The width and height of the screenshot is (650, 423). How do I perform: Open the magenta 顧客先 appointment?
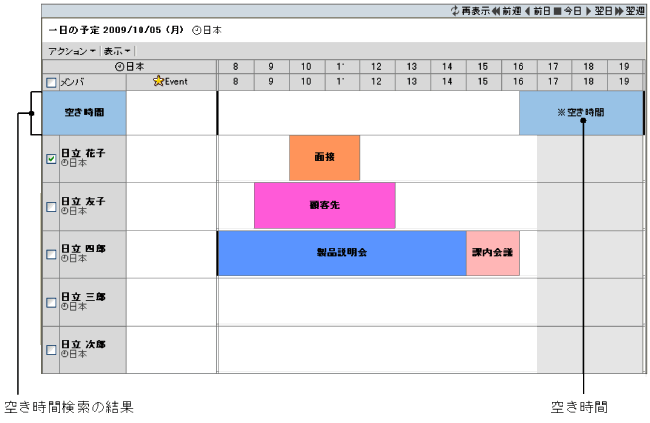coord(325,205)
